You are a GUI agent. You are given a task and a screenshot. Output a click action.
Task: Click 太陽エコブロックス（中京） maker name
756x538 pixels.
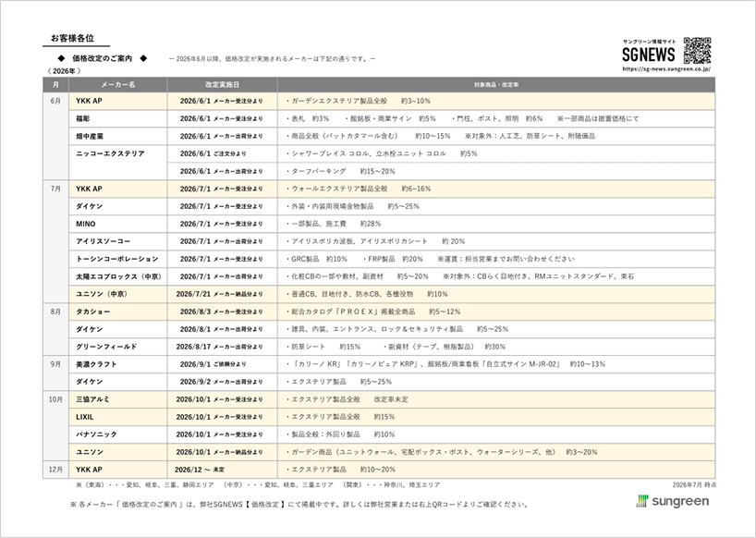[119, 276]
